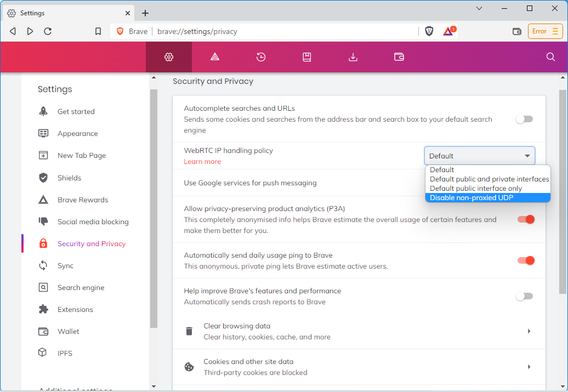Go to Search engine settings section
The image size is (568, 392).
click(81, 287)
